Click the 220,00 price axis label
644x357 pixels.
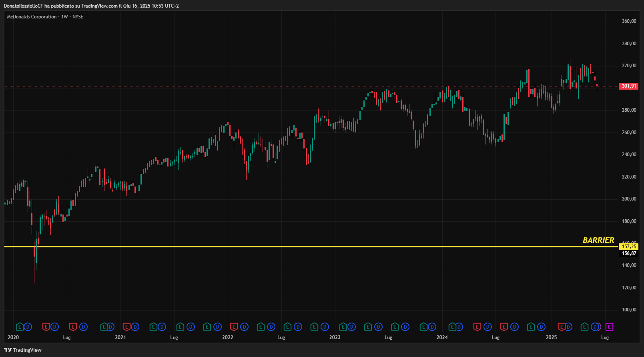point(629,177)
